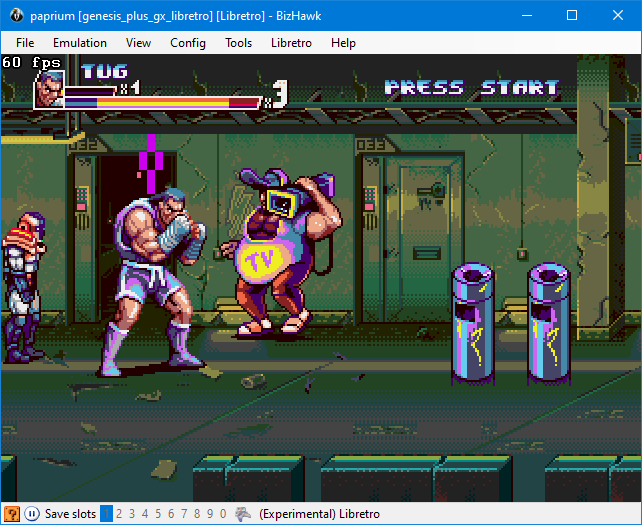
Task: Minimize the BizHawk window
Action: click(527, 16)
